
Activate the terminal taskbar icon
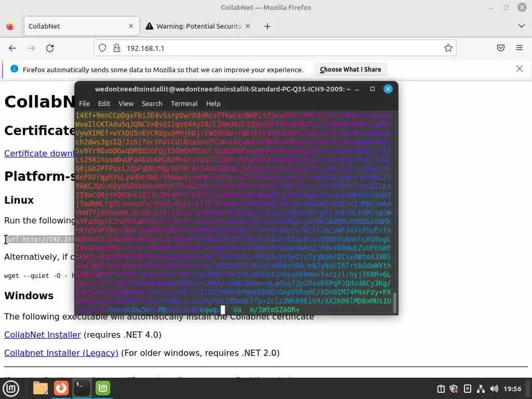click(x=82, y=388)
